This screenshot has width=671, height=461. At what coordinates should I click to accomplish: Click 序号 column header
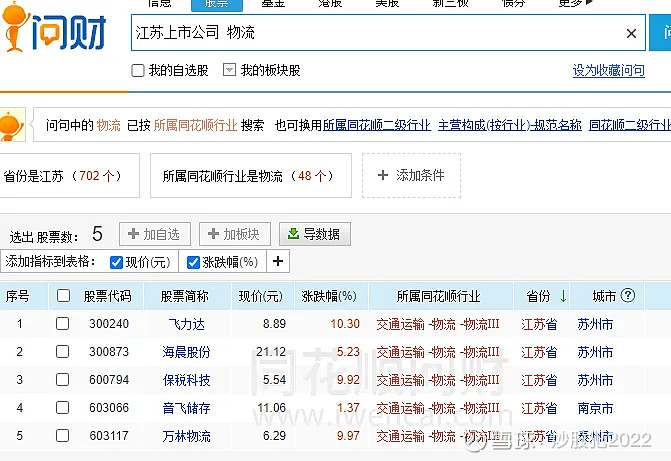coord(18,296)
